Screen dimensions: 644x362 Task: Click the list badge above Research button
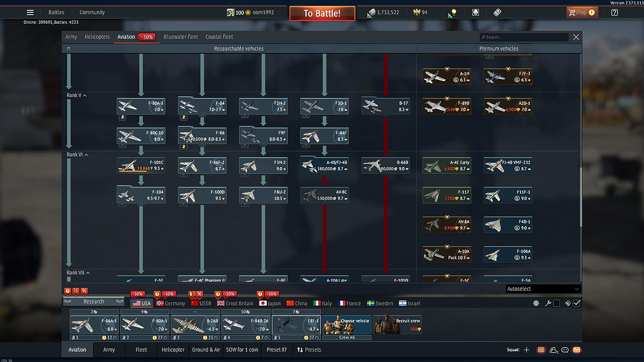pyautogui.click(x=76, y=291)
